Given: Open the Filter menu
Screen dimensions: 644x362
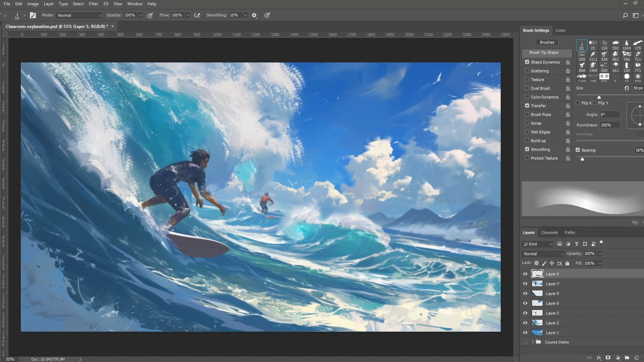Looking at the screenshot, I should (x=93, y=4).
